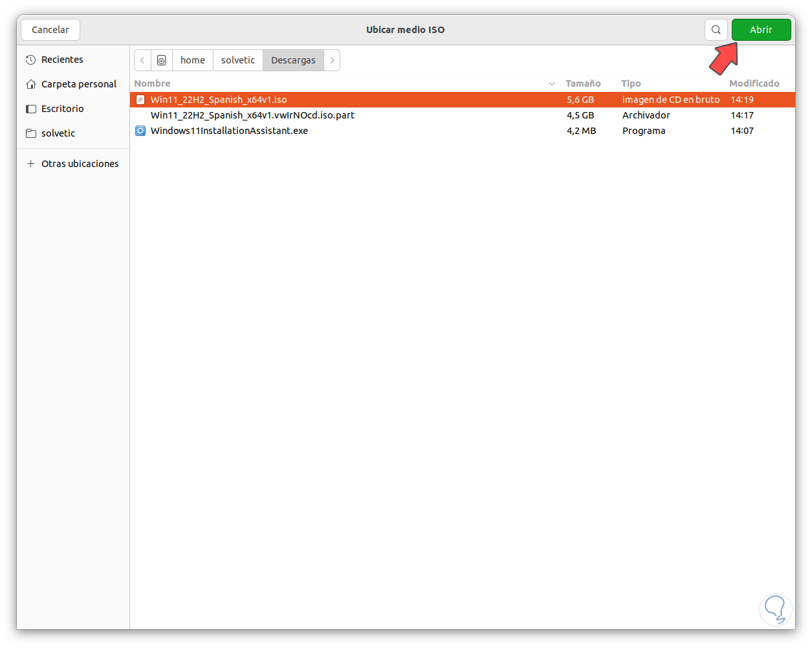Navigate to solvetic in the path bar
This screenshot has height=648, width=812.
pyautogui.click(x=238, y=60)
